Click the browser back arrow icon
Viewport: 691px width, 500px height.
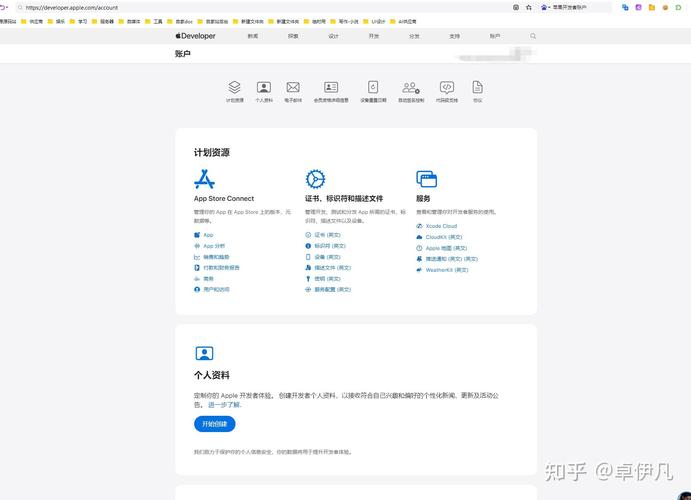[3, 7]
